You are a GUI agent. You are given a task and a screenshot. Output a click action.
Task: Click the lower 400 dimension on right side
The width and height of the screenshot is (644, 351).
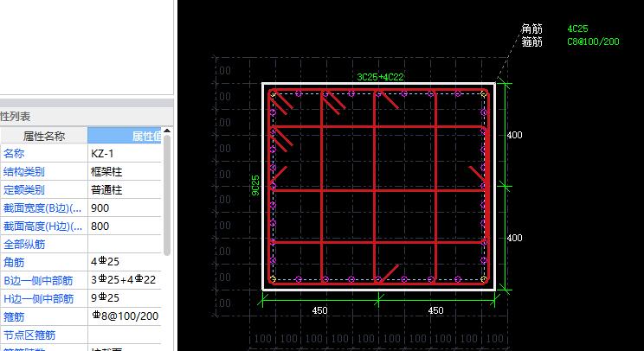pos(515,238)
